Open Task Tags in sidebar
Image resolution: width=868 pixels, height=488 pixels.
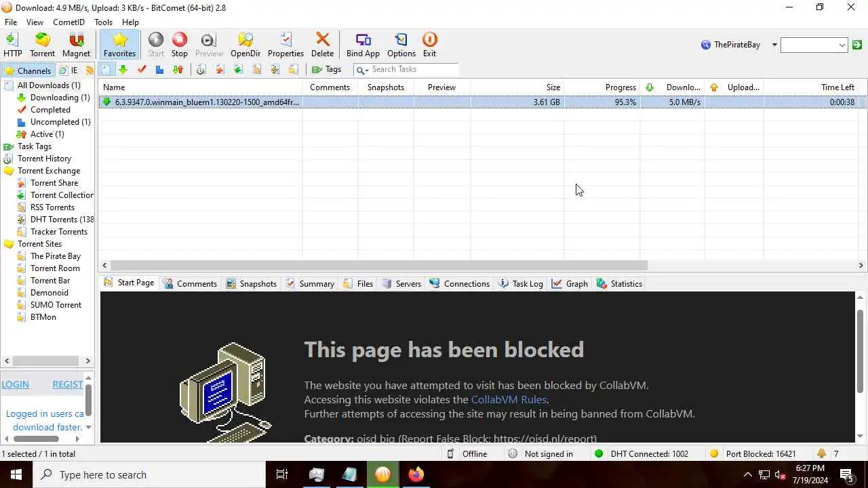(x=34, y=146)
